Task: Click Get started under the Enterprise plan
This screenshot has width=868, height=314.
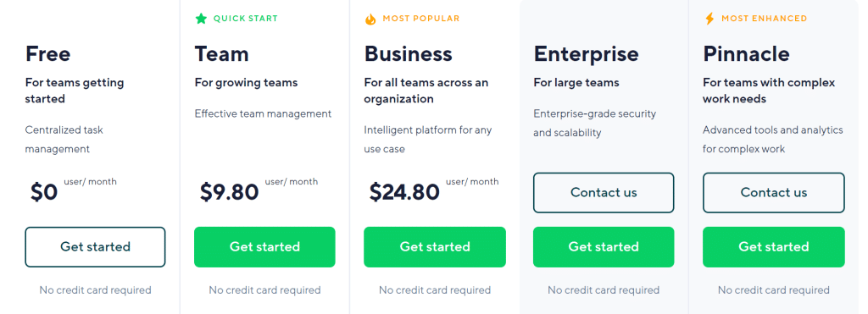Action: (604, 247)
